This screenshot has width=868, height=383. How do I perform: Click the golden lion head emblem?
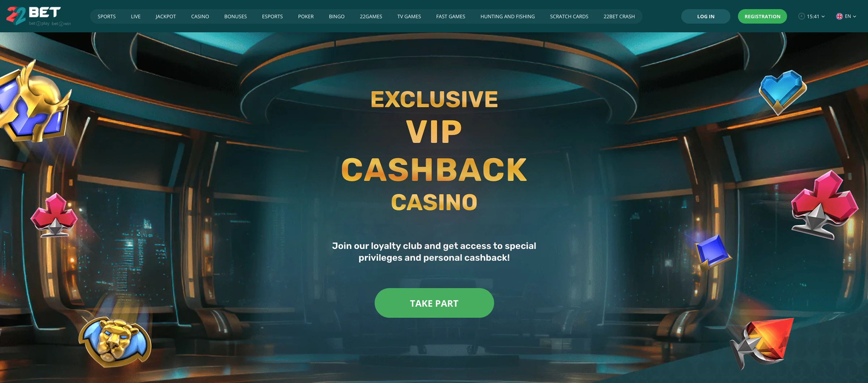[x=115, y=341]
